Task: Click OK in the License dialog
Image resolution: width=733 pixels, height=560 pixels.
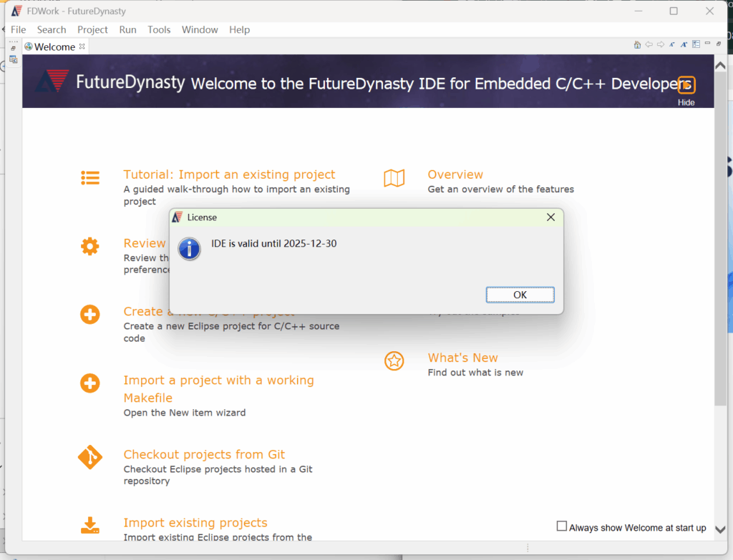Action: point(520,295)
